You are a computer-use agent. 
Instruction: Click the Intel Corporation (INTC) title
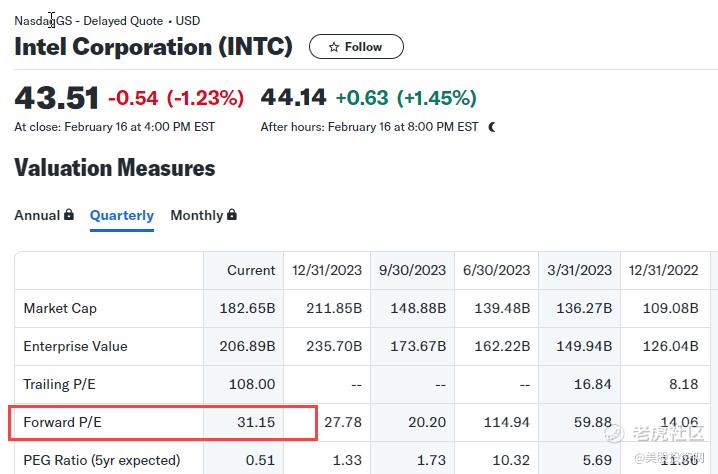click(153, 47)
